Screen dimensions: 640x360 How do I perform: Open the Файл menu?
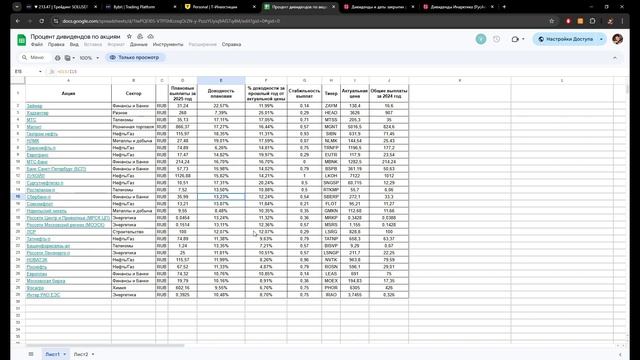pyautogui.click(x=37, y=44)
